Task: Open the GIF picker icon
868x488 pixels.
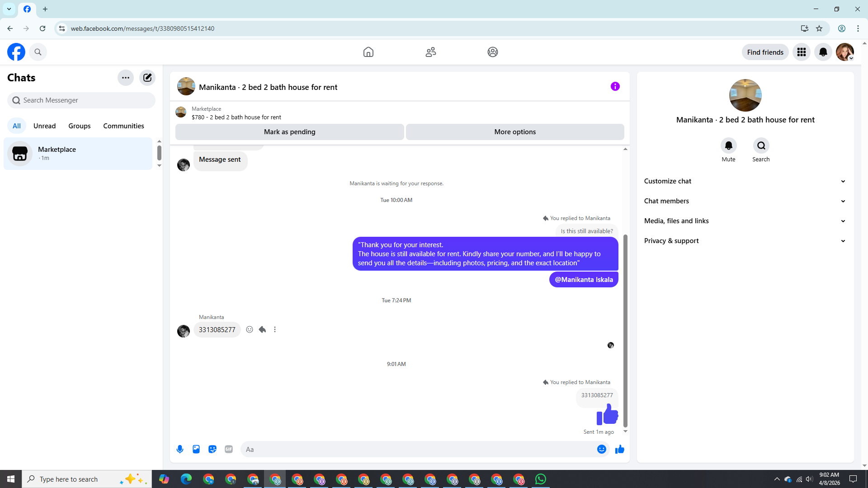Action: pyautogui.click(x=229, y=449)
